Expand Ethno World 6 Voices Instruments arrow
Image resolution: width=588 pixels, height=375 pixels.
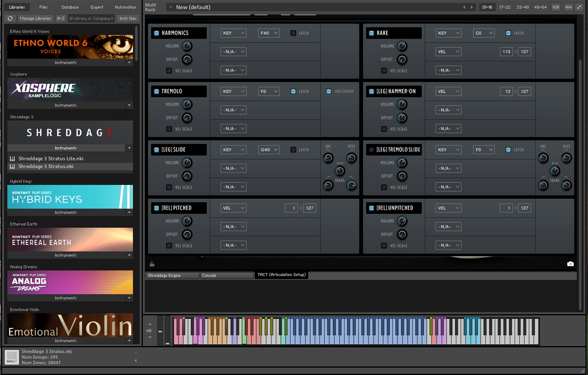(129, 63)
